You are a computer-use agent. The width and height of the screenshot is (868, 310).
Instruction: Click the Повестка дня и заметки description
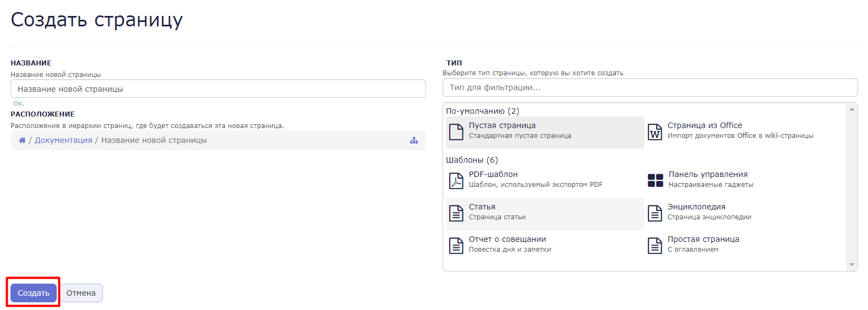[510, 250]
